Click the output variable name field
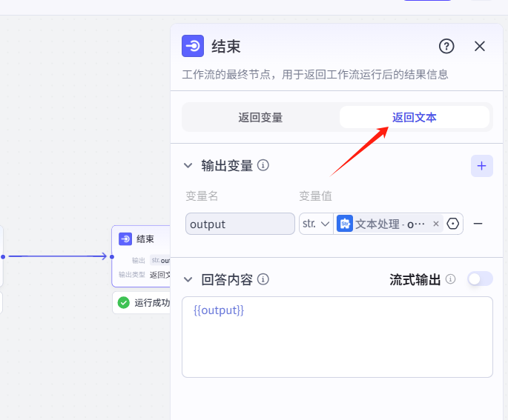 (x=240, y=224)
